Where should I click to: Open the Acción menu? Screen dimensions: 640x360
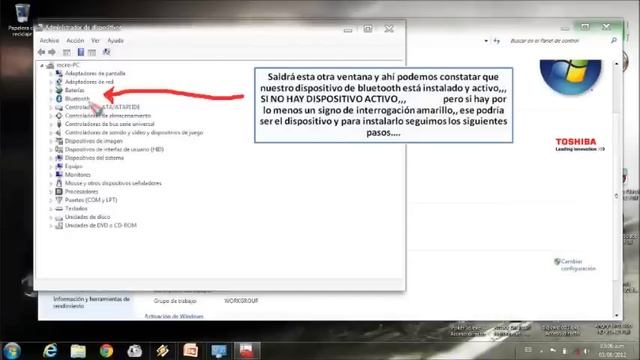click(75, 40)
